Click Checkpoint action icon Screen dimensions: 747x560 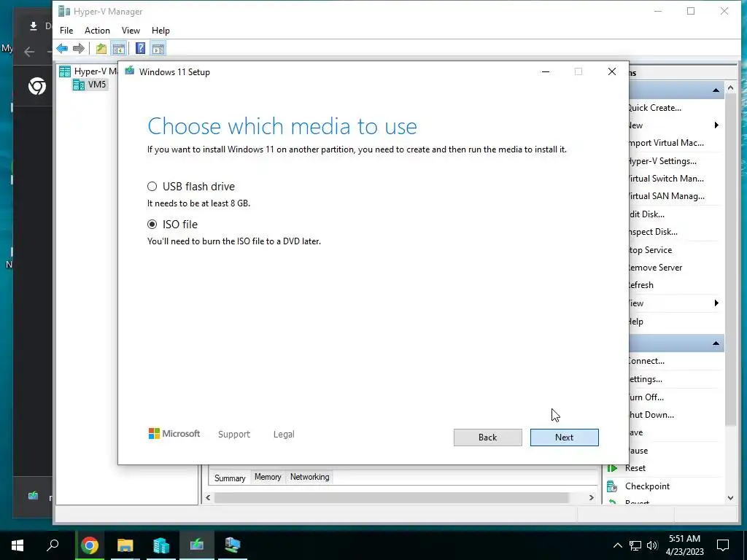click(x=612, y=486)
